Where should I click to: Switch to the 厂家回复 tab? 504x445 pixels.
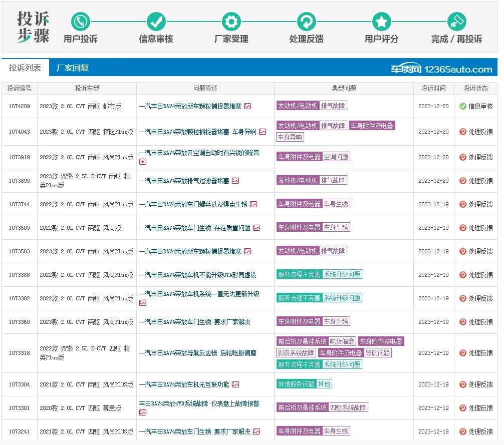(x=73, y=68)
